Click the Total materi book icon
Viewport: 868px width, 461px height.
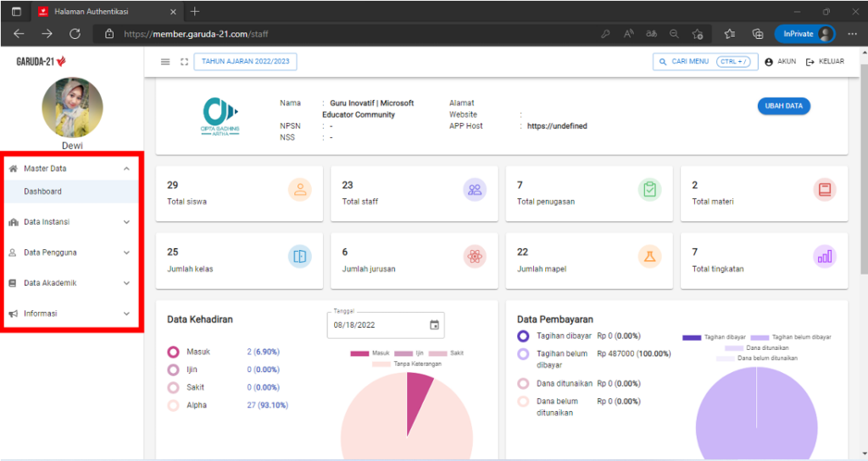coord(824,189)
